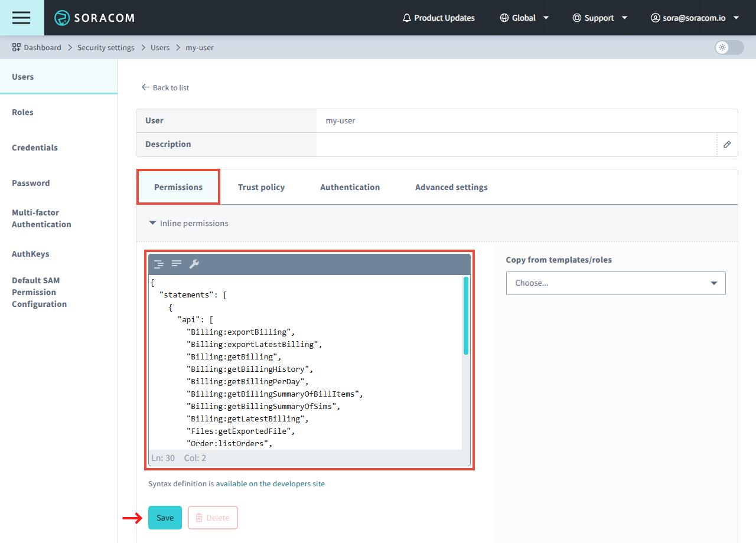Click the Save button
The width and height of the screenshot is (756, 543).
click(x=165, y=518)
